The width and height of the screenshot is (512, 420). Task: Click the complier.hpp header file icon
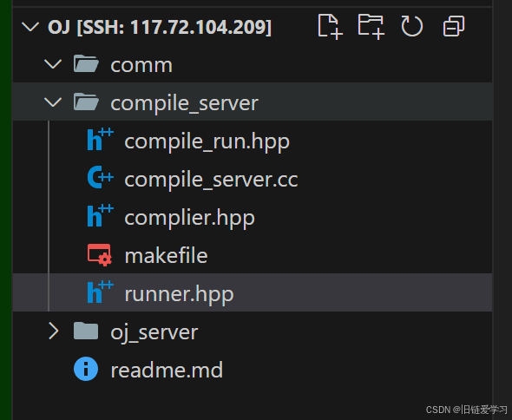[100, 216]
